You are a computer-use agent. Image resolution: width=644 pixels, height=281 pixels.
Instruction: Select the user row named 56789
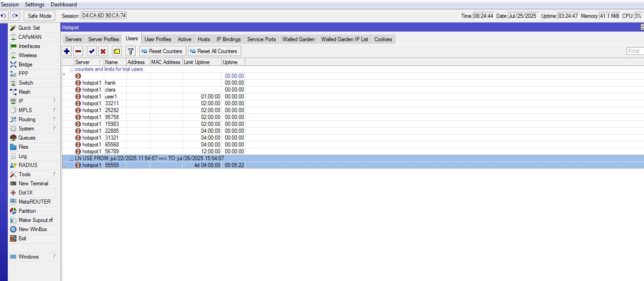[x=154, y=151]
